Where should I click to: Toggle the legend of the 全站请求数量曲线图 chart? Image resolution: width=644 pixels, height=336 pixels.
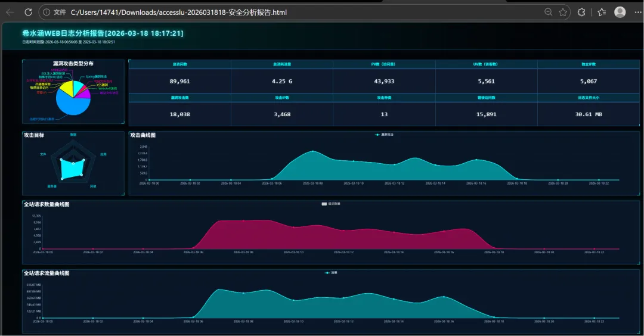(330, 204)
